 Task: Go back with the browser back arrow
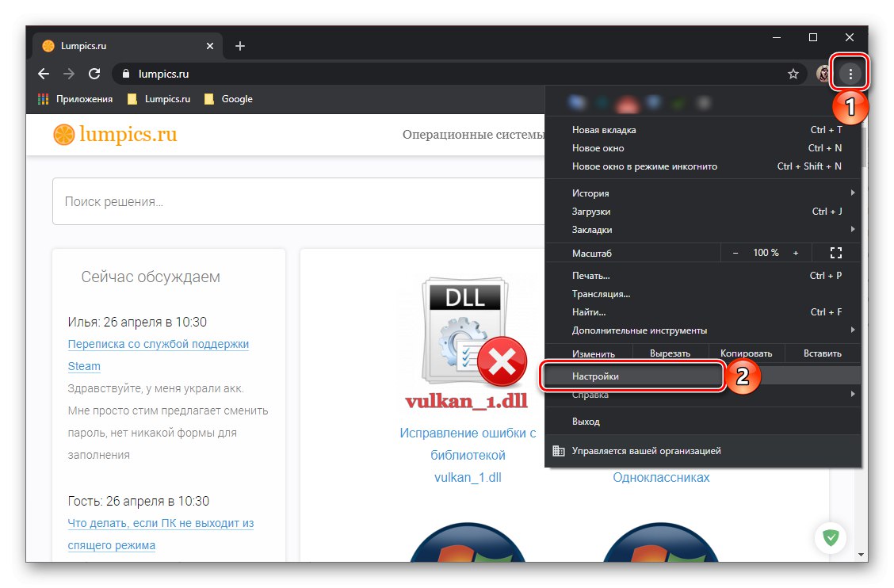44,74
